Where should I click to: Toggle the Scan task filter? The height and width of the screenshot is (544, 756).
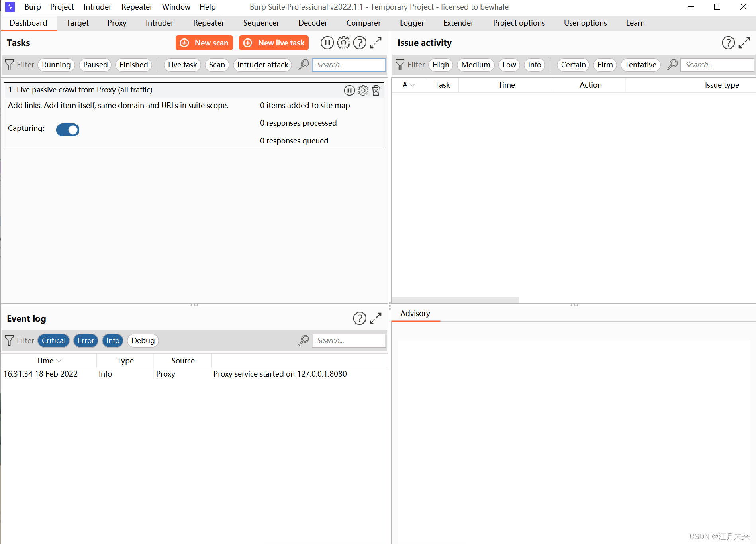click(217, 65)
